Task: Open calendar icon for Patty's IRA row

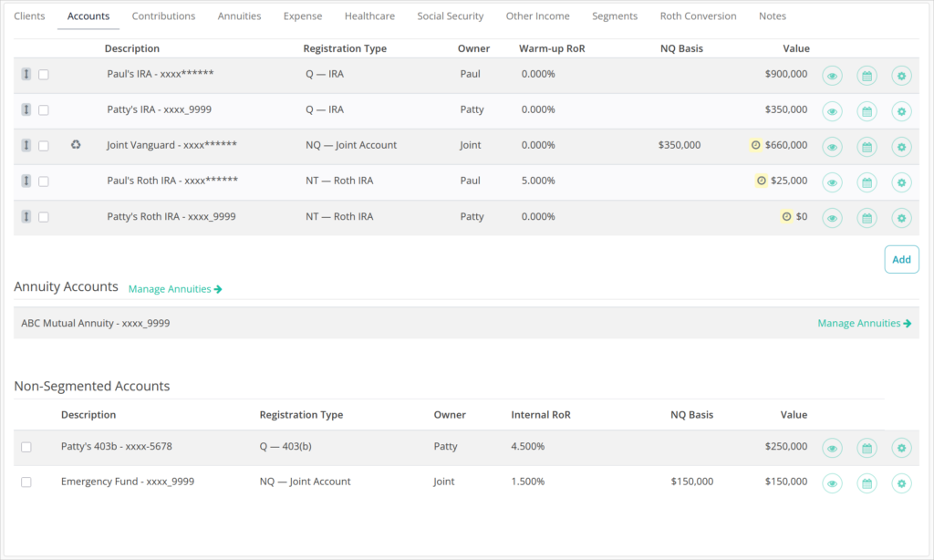Action: pos(867,111)
